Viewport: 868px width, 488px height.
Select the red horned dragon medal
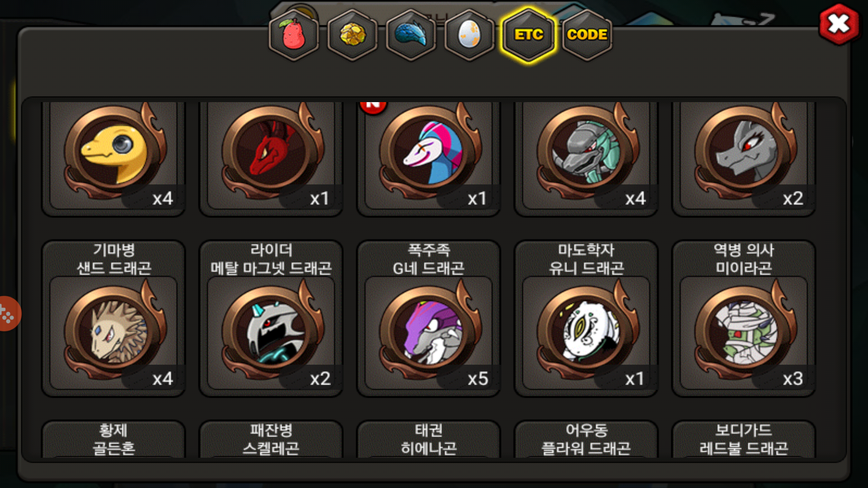[x=271, y=156]
